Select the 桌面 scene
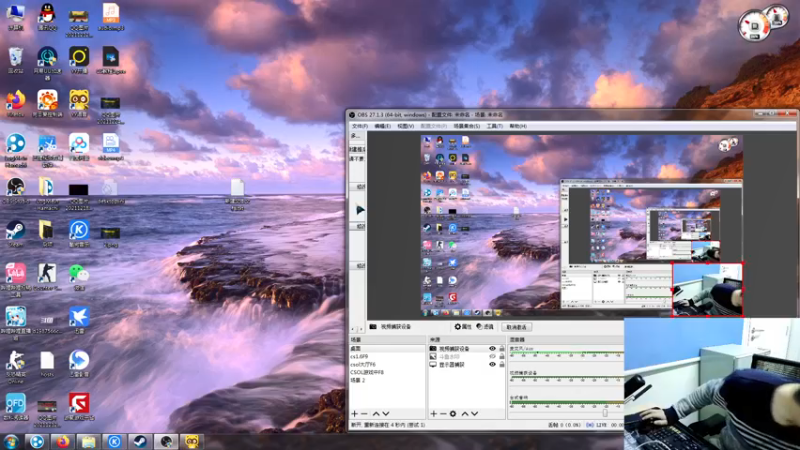Viewport: 800px width, 450px height. [x=387, y=348]
